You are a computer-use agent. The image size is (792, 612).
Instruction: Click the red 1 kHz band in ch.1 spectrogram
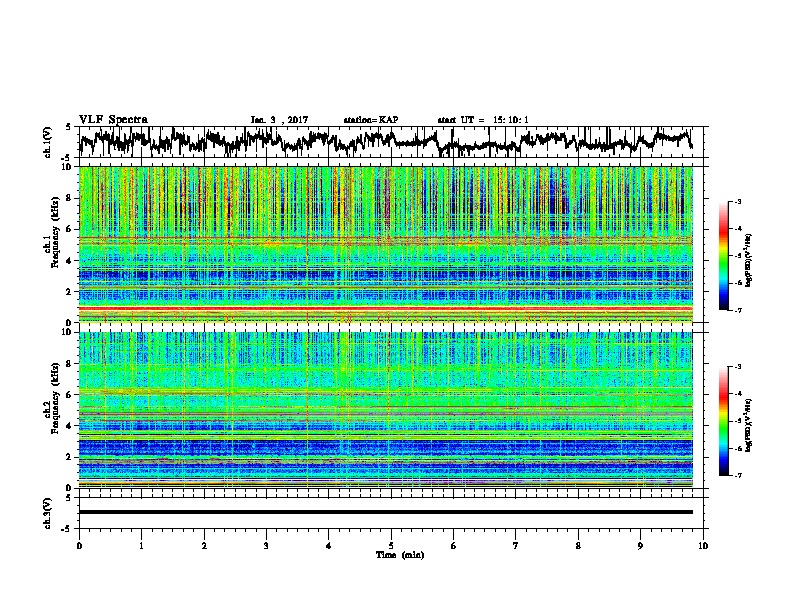tap(385, 308)
